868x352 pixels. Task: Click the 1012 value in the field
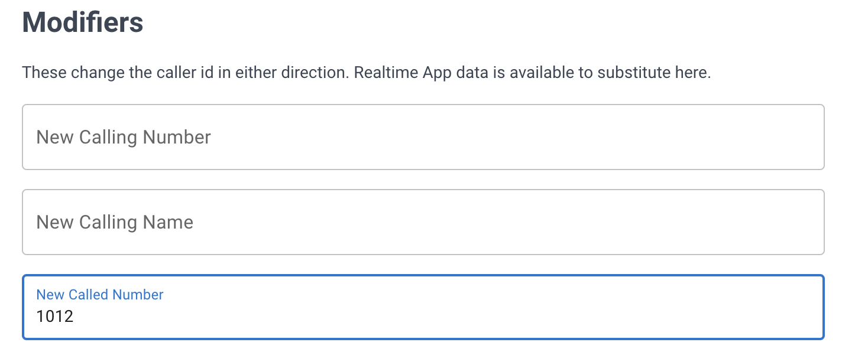(55, 317)
